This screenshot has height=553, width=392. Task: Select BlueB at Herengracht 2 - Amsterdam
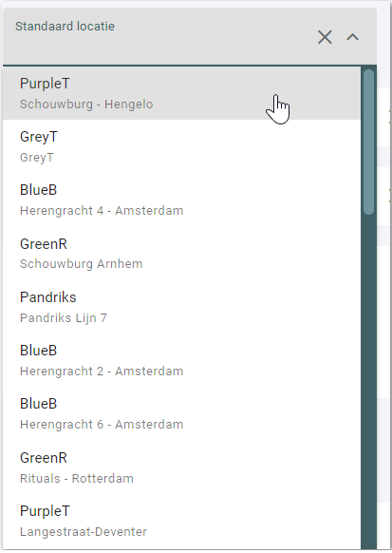point(181,360)
